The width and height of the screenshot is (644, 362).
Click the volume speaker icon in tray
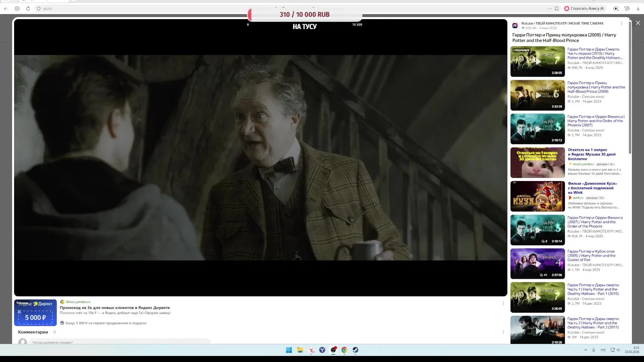pyautogui.click(x=618, y=350)
